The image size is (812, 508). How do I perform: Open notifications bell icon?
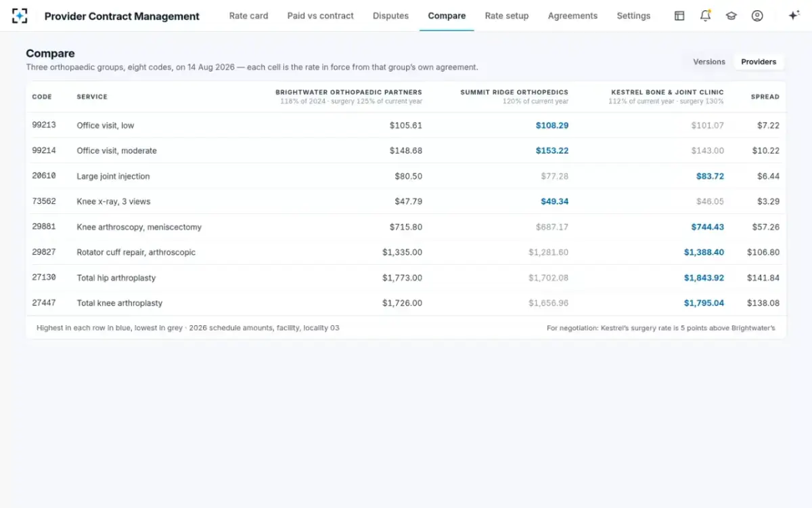coord(705,16)
